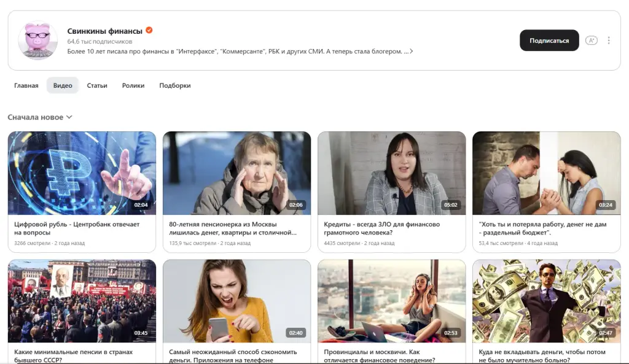Click 4435 смотрели · 2 года назад

pyautogui.click(x=359, y=243)
